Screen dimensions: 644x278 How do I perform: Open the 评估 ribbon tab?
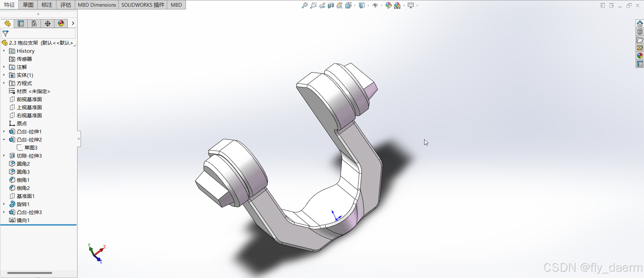click(x=66, y=5)
